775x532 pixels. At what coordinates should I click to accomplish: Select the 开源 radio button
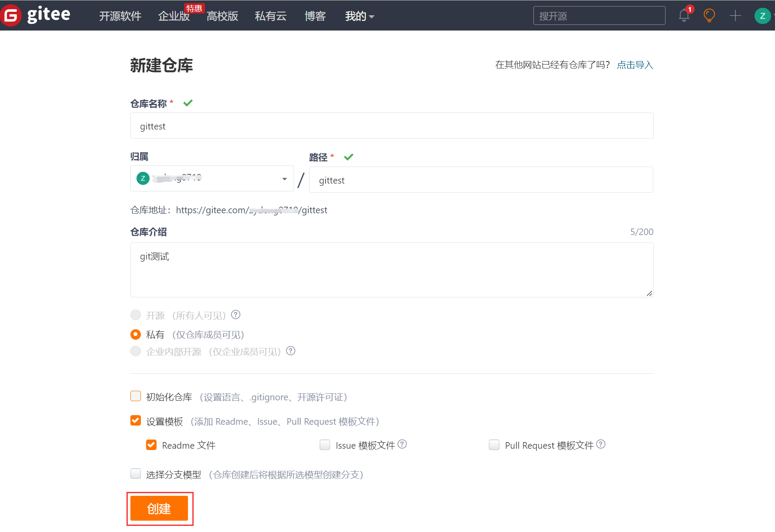point(136,315)
